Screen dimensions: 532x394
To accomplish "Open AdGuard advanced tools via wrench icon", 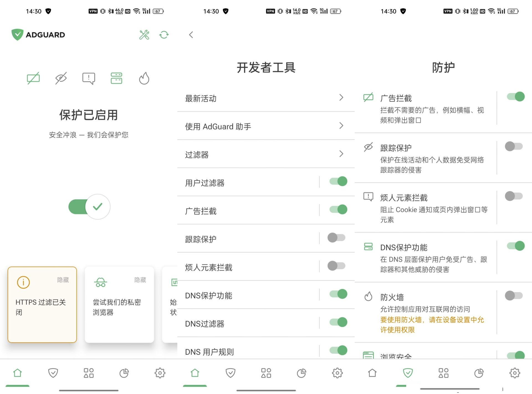I will pyautogui.click(x=144, y=35).
